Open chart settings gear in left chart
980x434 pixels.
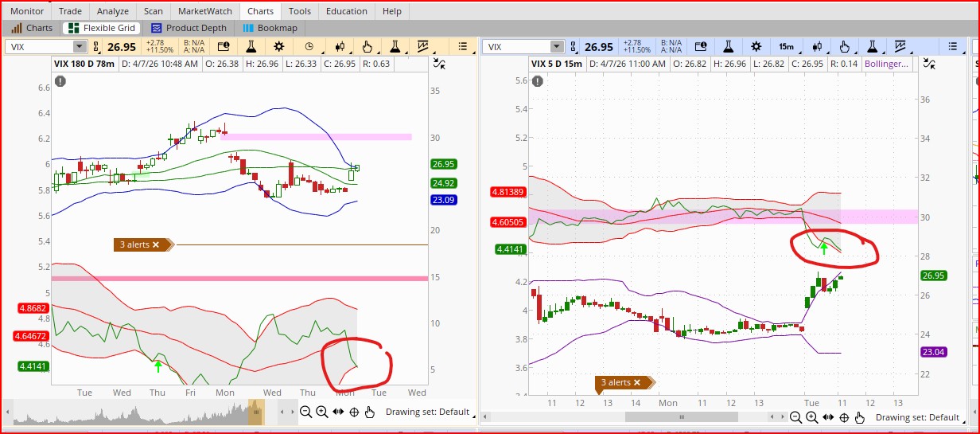[x=279, y=46]
